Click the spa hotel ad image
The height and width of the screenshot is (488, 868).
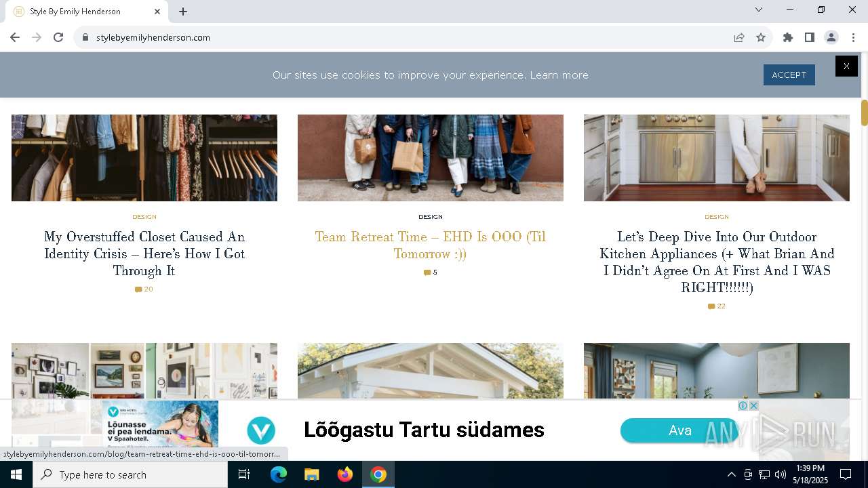pyautogui.click(x=160, y=424)
